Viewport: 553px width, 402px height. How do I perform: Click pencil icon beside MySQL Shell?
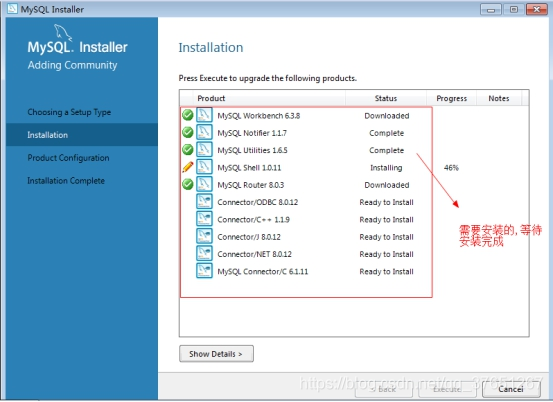coord(188,167)
